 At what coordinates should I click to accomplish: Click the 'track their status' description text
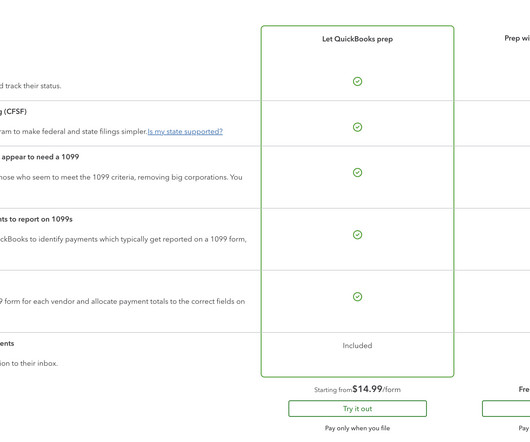click(33, 86)
